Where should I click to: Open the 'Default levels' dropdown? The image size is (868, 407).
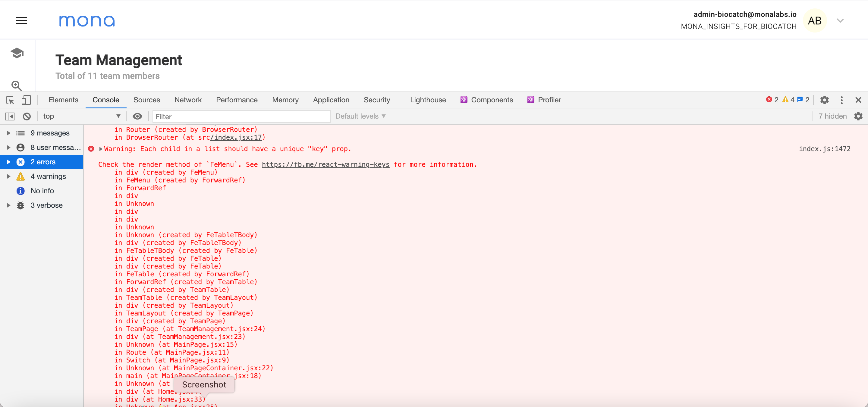click(360, 116)
